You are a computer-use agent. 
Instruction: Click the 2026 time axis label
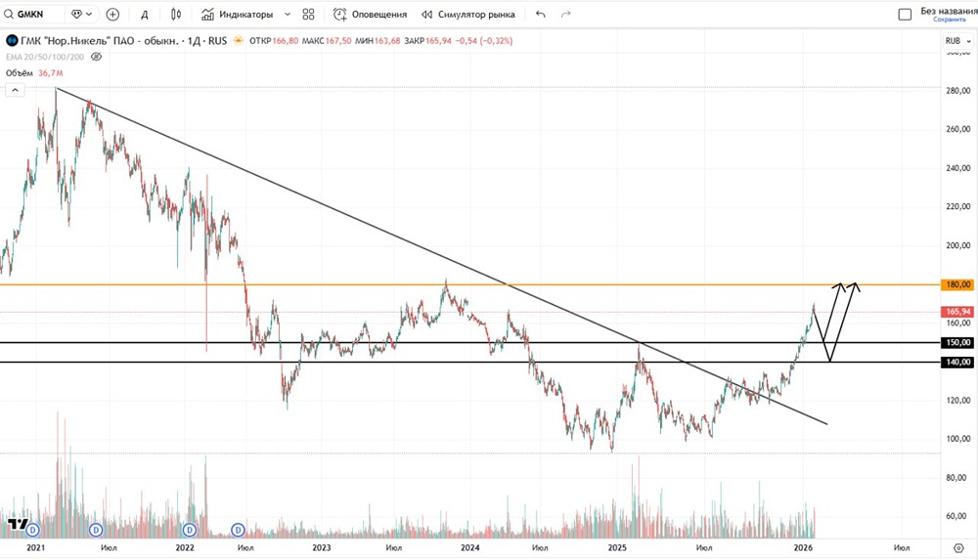point(803,547)
